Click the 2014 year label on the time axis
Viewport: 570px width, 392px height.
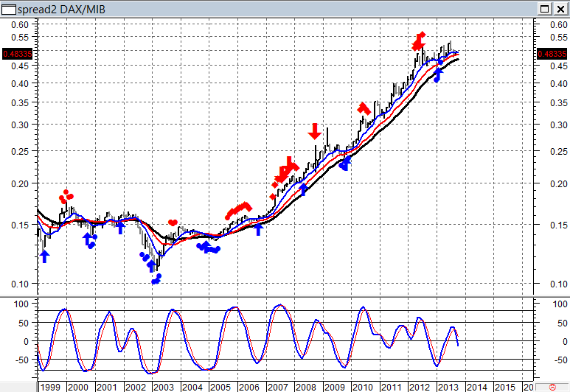pos(476,387)
